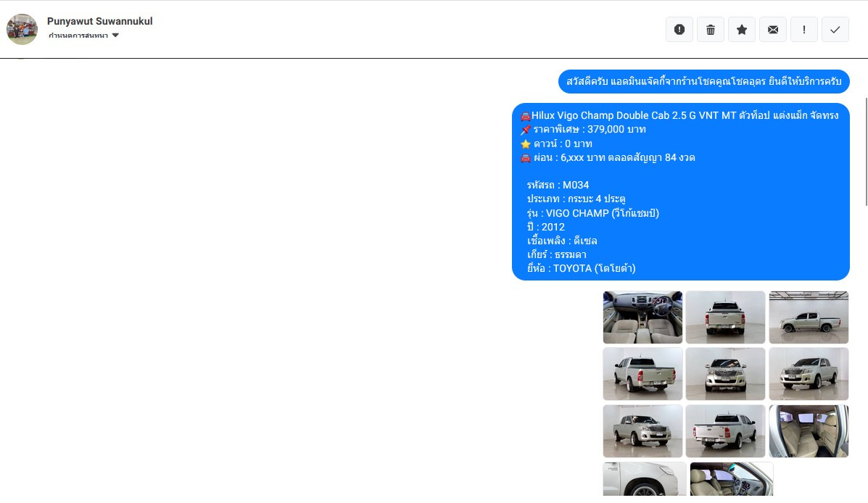Open the rear-left angle truck photo

point(642,374)
